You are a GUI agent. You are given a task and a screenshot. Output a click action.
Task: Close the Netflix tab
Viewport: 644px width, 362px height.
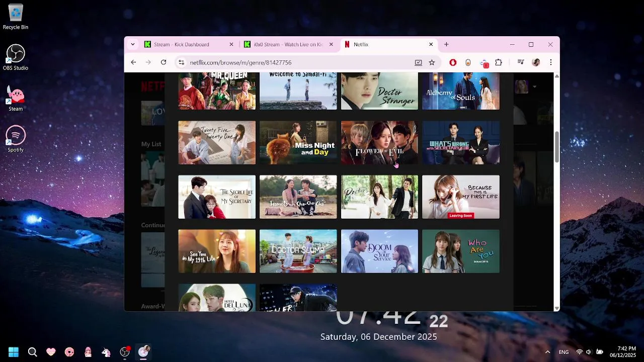pyautogui.click(x=431, y=44)
